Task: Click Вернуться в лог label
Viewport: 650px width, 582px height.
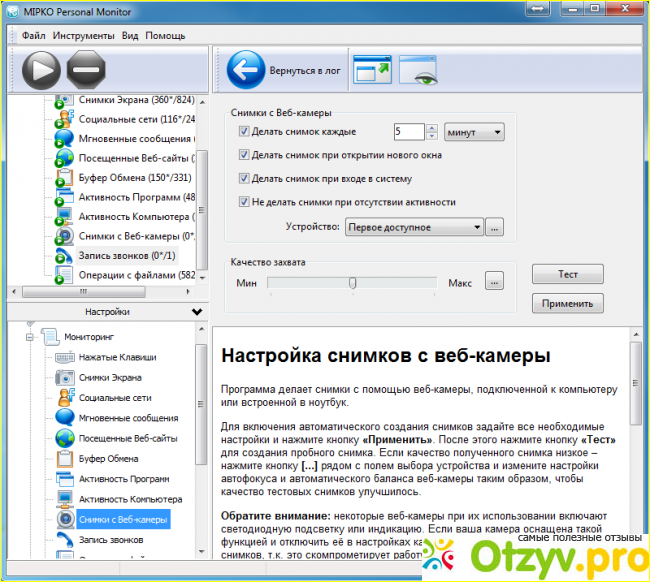Action: click(x=305, y=71)
